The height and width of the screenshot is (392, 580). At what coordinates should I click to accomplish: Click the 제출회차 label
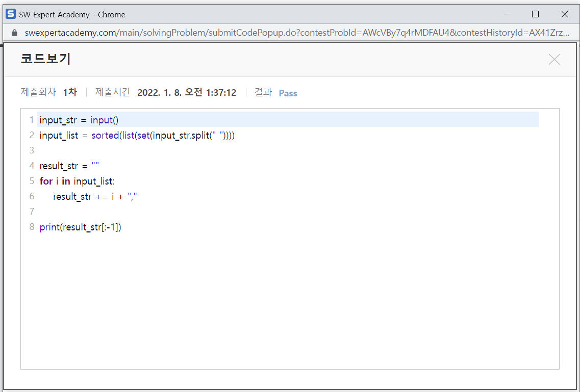click(x=38, y=92)
